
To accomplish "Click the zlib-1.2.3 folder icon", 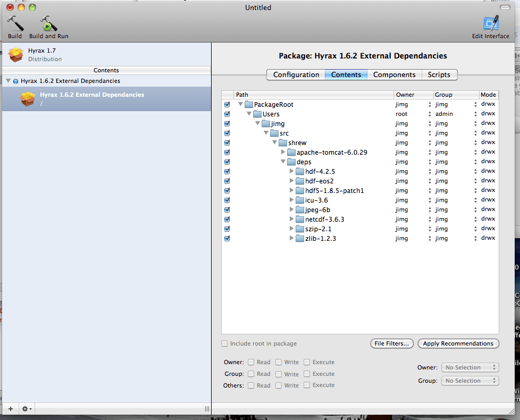I will [300, 239].
